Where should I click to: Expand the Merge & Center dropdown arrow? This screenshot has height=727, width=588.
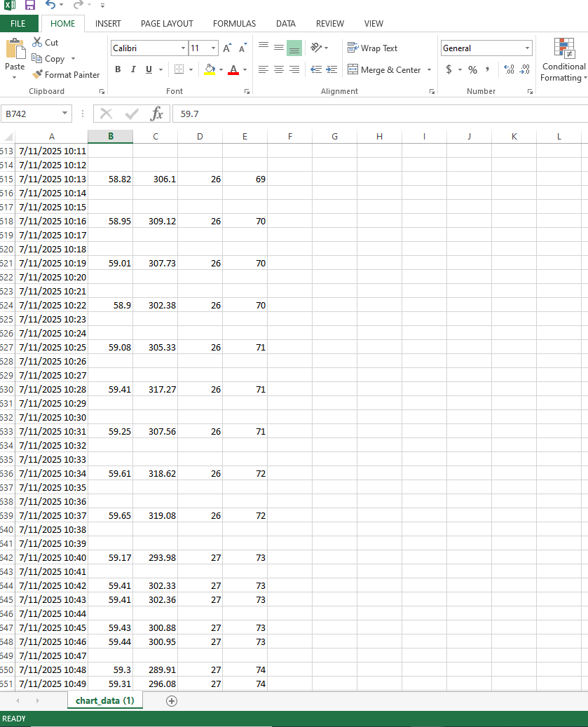click(430, 70)
